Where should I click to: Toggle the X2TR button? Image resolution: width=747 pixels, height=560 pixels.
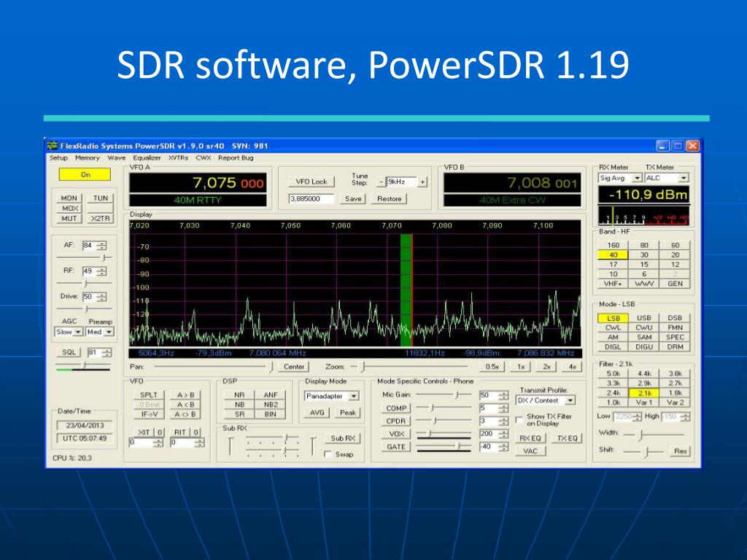[x=101, y=219]
